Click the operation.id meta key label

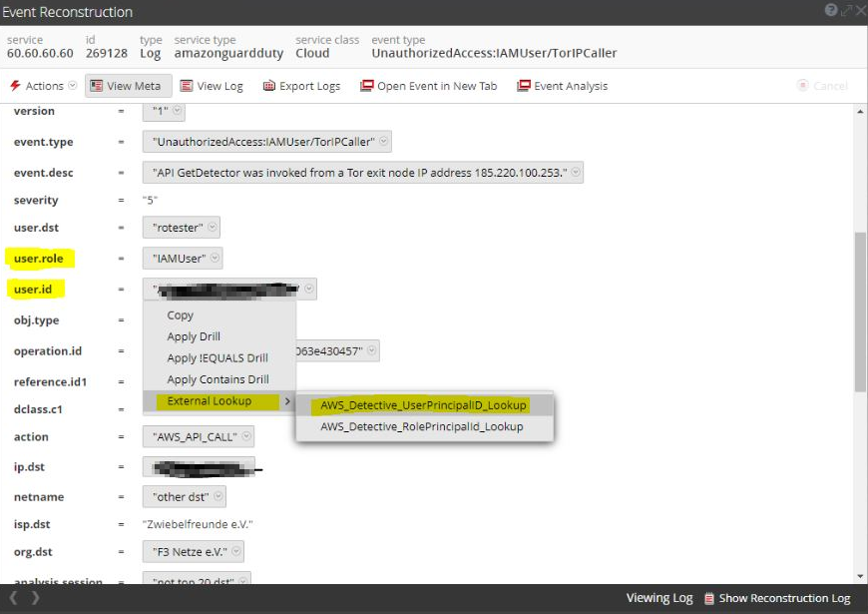point(48,351)
